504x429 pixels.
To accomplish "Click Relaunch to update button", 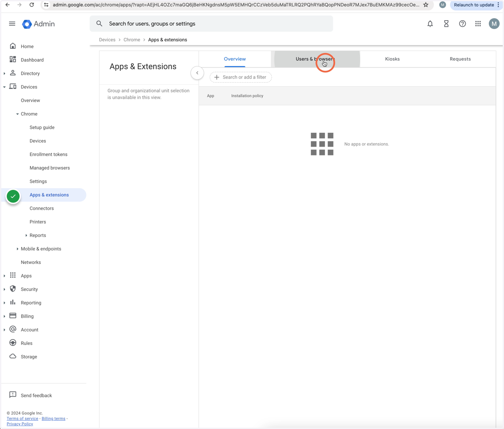I will click(474, 5).
